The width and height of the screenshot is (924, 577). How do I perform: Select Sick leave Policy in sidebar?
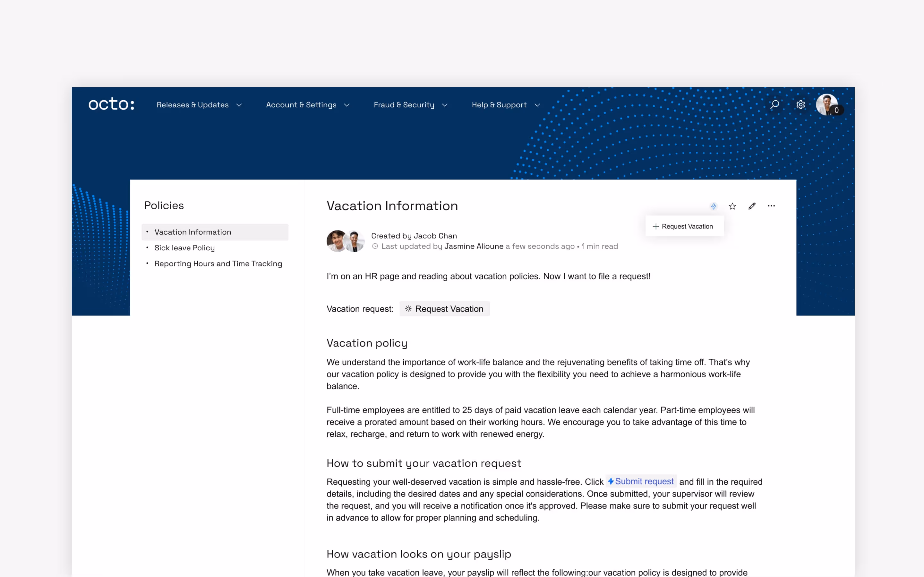click(184, 248)
